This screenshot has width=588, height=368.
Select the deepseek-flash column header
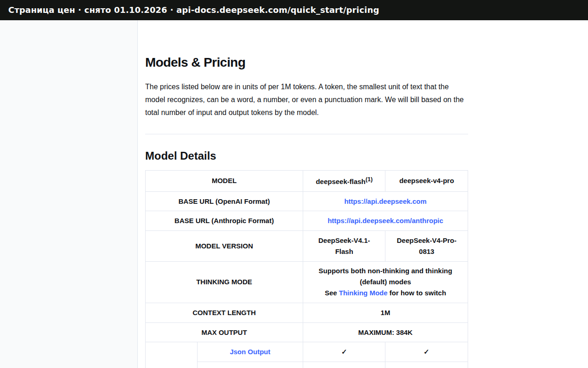(x=344, y=181)
